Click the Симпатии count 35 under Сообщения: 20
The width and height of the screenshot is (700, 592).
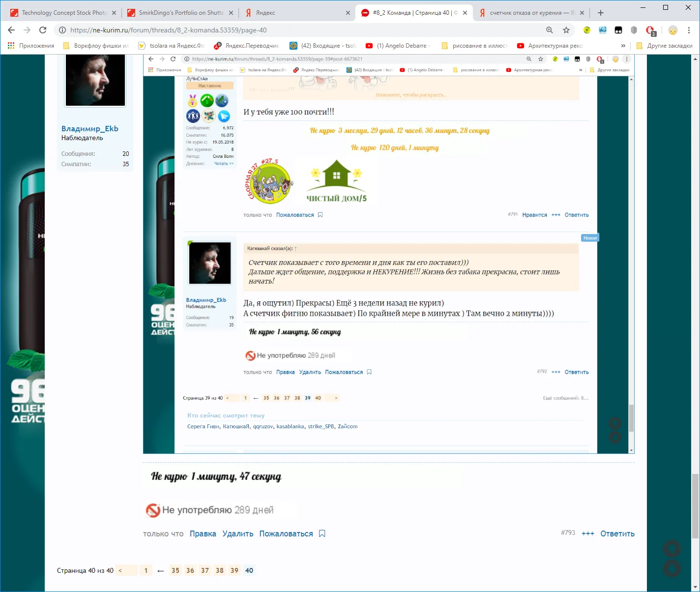(x=126, y=164)
